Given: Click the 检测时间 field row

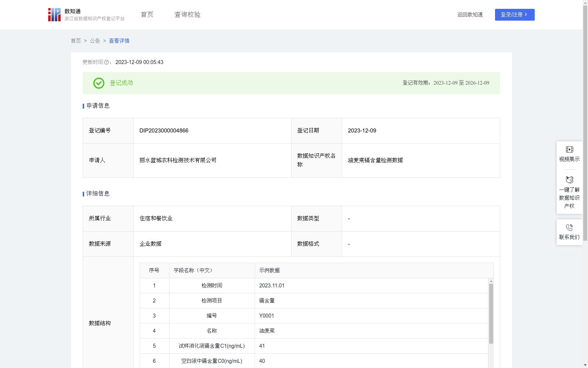Looking at the screenshot, I should point(314,286).
